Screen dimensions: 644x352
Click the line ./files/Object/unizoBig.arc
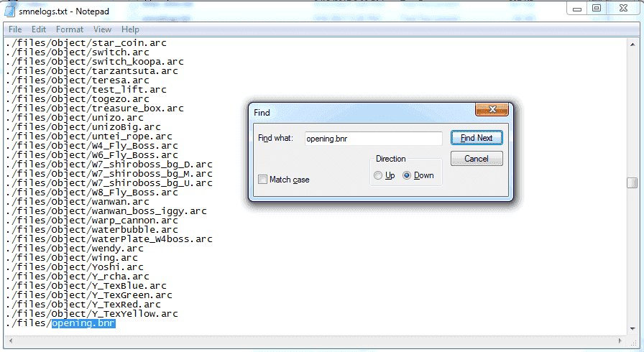pyautogui.click(x=83, y=127)
